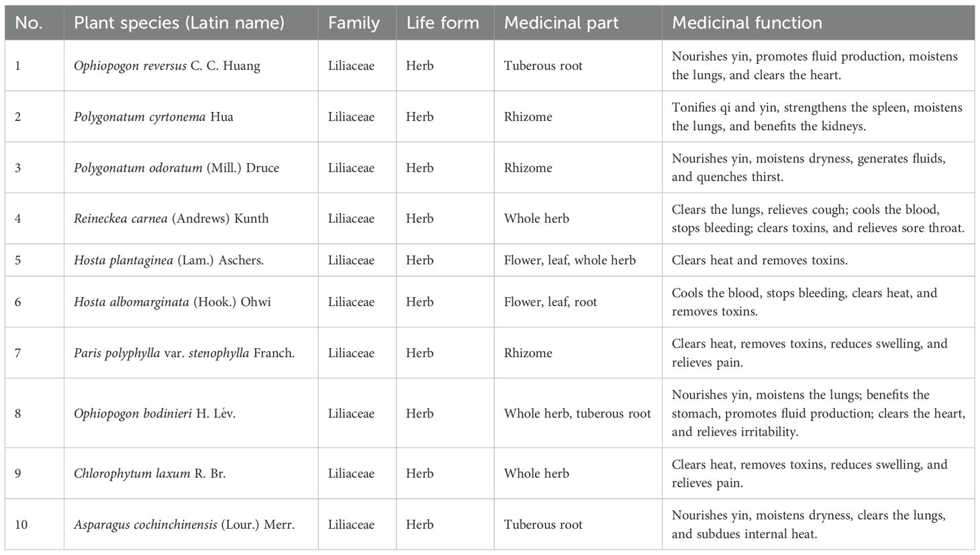Click the Polygonatum cyrtonema Hua cell
This screenshot has width=980, height=555.
tap(154, 117)
